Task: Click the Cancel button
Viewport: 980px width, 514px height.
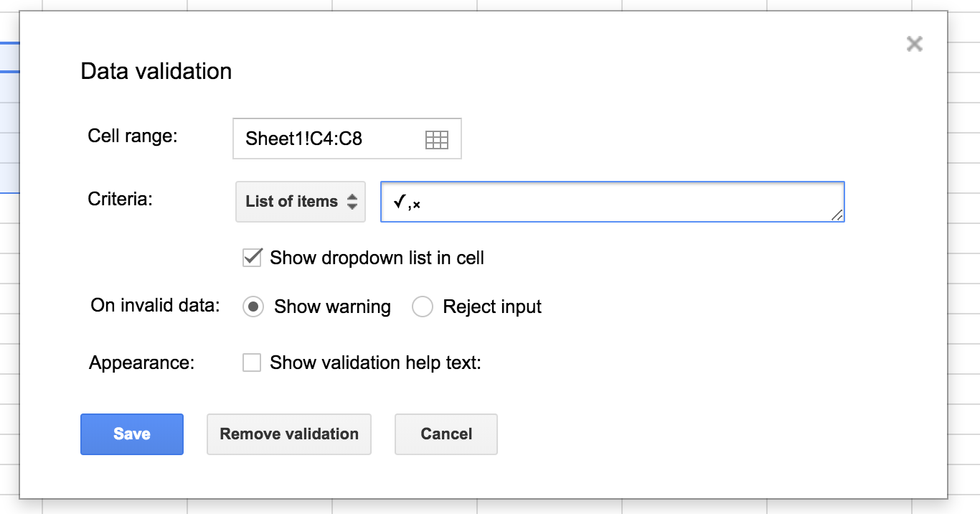Action: pyautogui.click(x=446, y=434)
